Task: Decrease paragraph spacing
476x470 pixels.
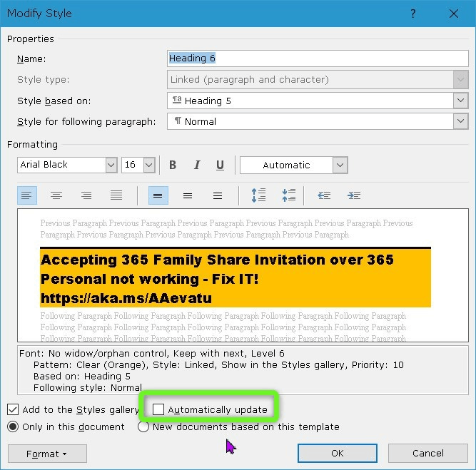Action: coord(289,195)
